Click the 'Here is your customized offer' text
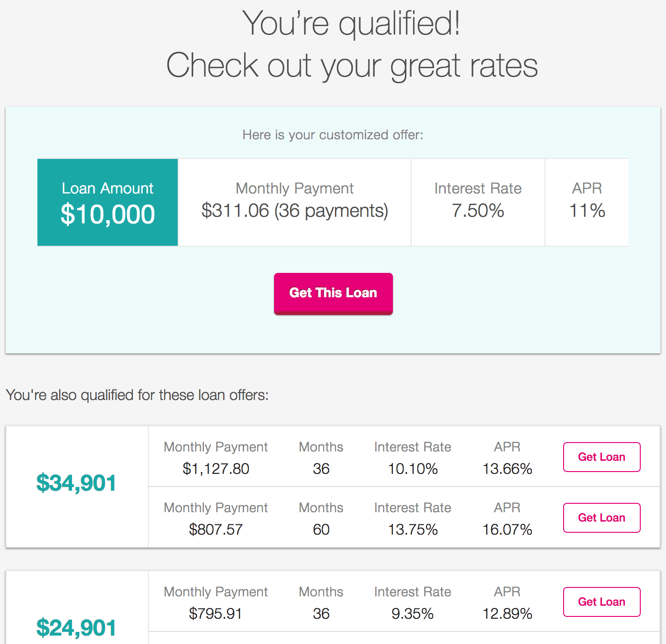This screenshot has width=666, height=644. click(x=333, y=135)
